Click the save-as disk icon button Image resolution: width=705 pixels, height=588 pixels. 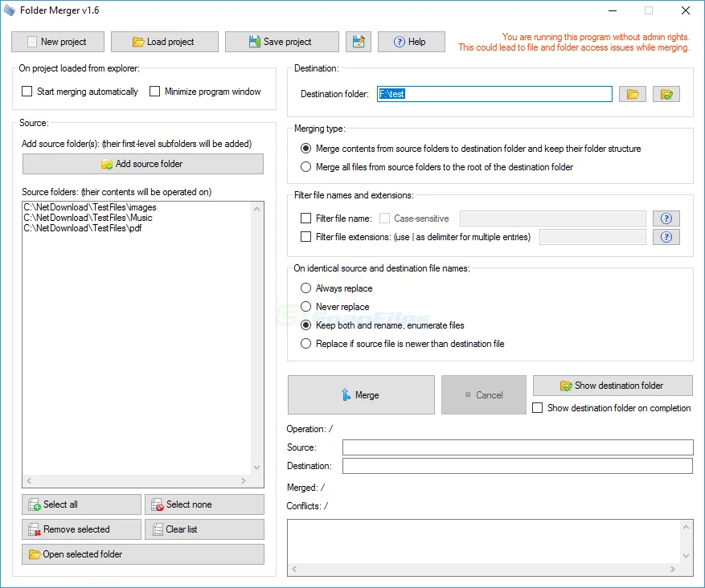tap(359, 42)
